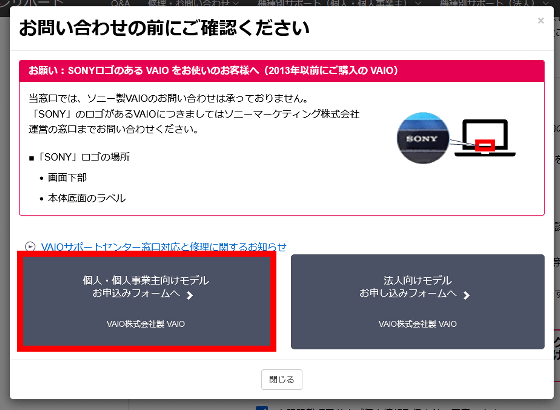Click the line starting 当窓口では、ソニー製VAIO
Image resolution: width=560 pixels, height=410 pixels.
tap(168, 98)
